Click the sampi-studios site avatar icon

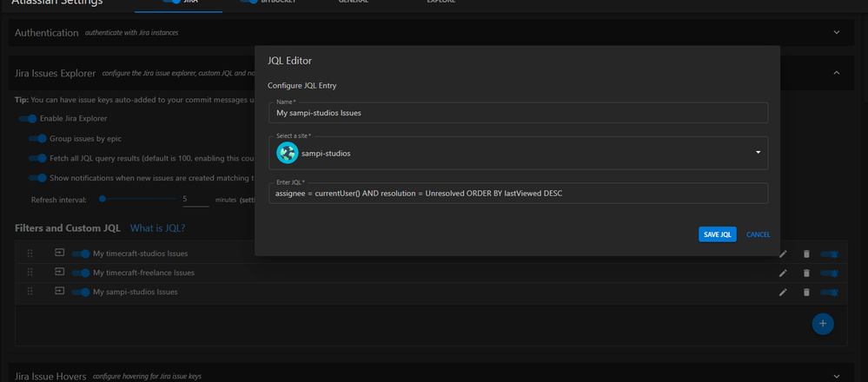288,153
